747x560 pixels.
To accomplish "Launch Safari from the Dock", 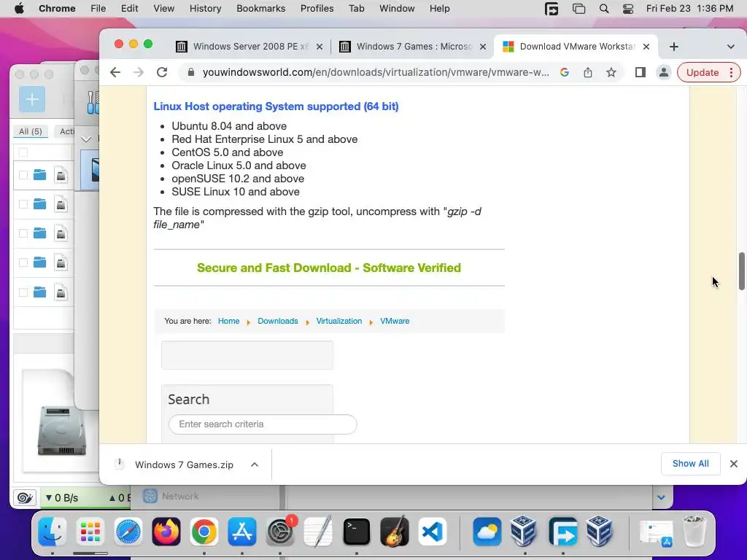I will [x=128, y=532].
